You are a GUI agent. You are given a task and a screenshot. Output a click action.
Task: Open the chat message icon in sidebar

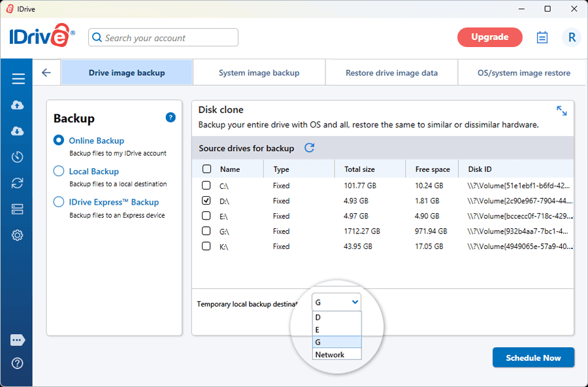(x=18, y=340)
